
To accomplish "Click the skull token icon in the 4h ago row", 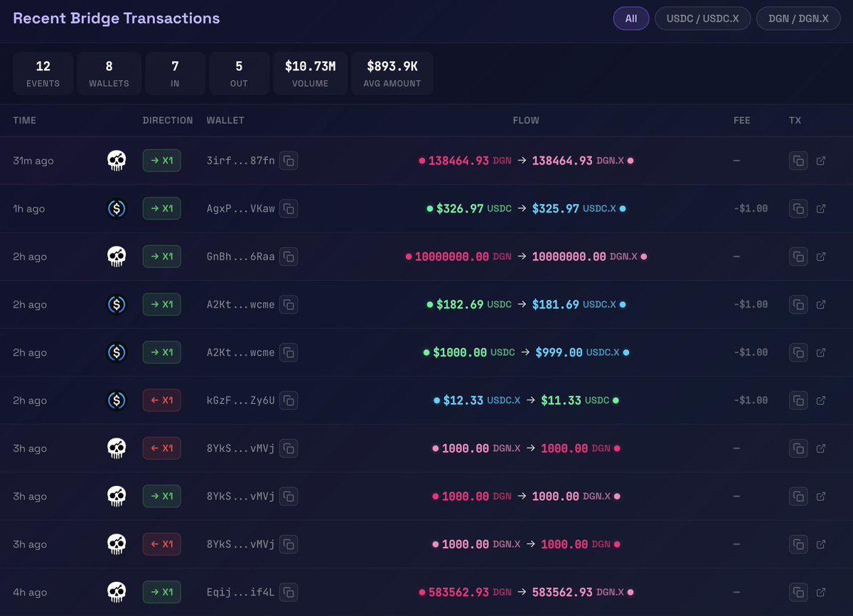I will click(x=117, y=592).
